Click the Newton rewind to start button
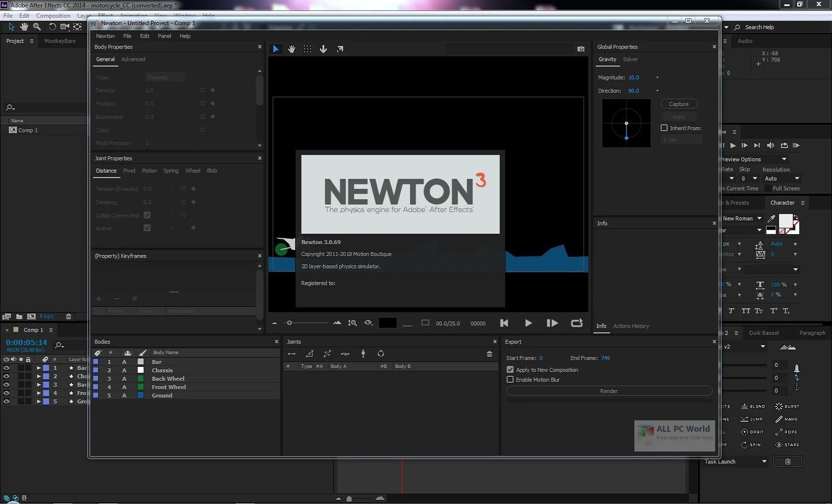This screenshot has width=832, height=504. pos(504,323)
